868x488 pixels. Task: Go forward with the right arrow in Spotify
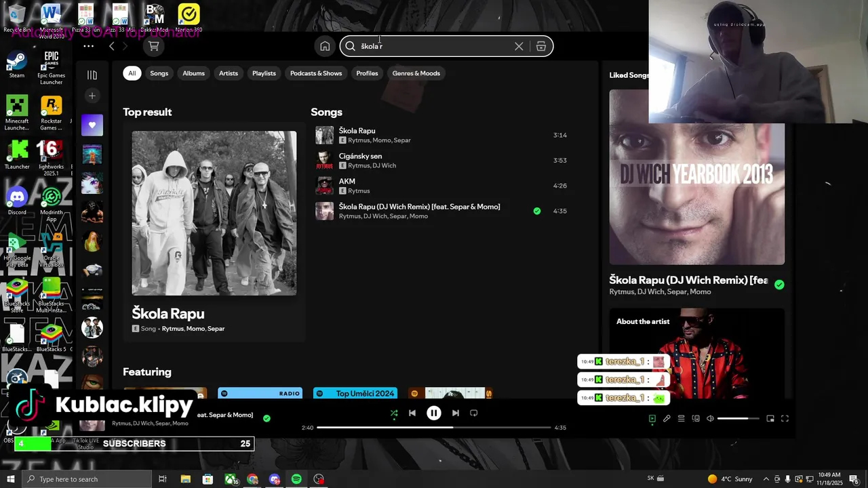coord(124,46)
